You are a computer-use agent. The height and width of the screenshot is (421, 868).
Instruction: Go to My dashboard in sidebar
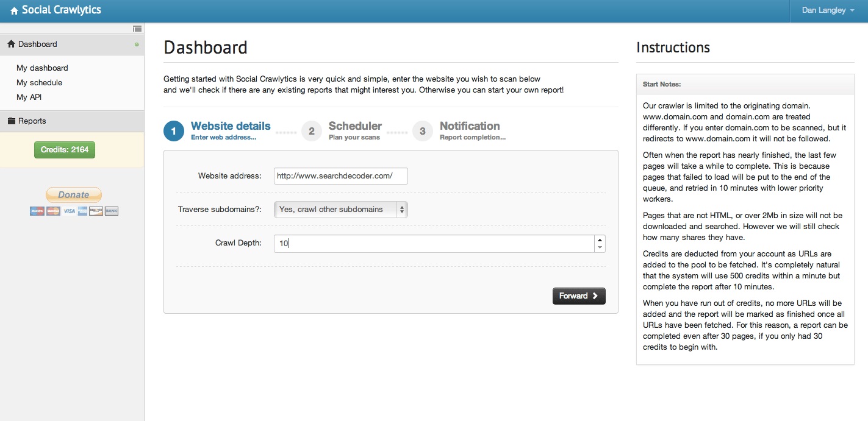(x=42, y=68)
